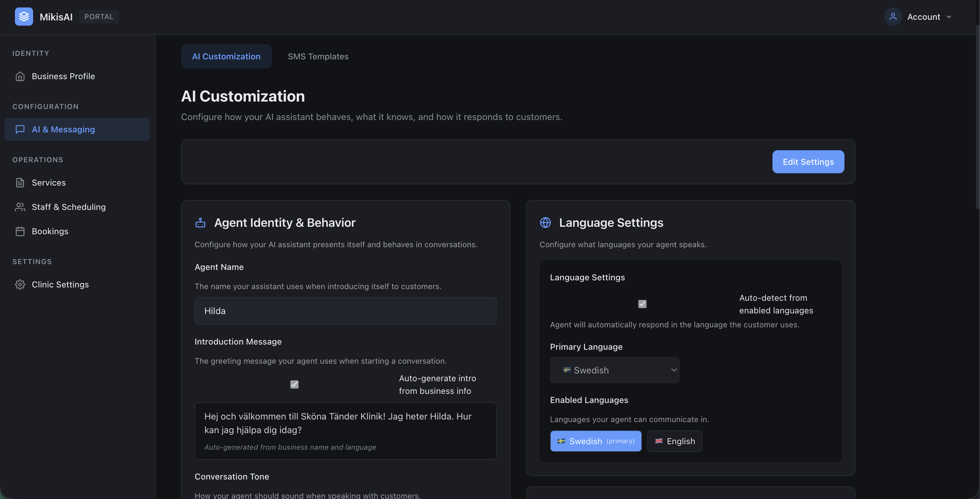Image resolution: width=980 pixels, height=499 pixels.
Task: Click the Clinic Settings gear icon
Action: 20,285
